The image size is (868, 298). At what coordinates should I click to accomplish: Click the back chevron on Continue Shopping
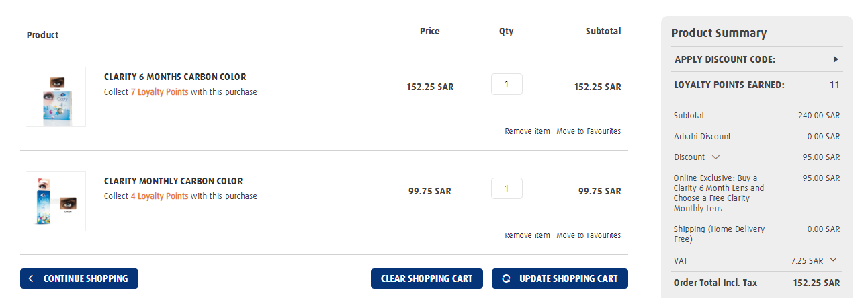coord(31,278)
